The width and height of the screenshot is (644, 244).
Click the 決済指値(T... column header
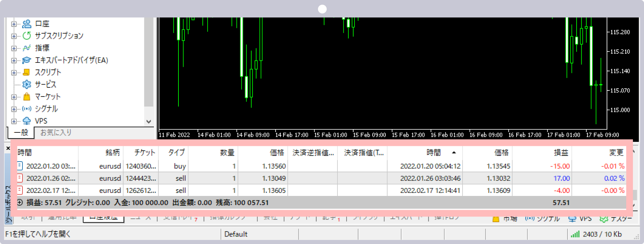click(x=363, y=153)
